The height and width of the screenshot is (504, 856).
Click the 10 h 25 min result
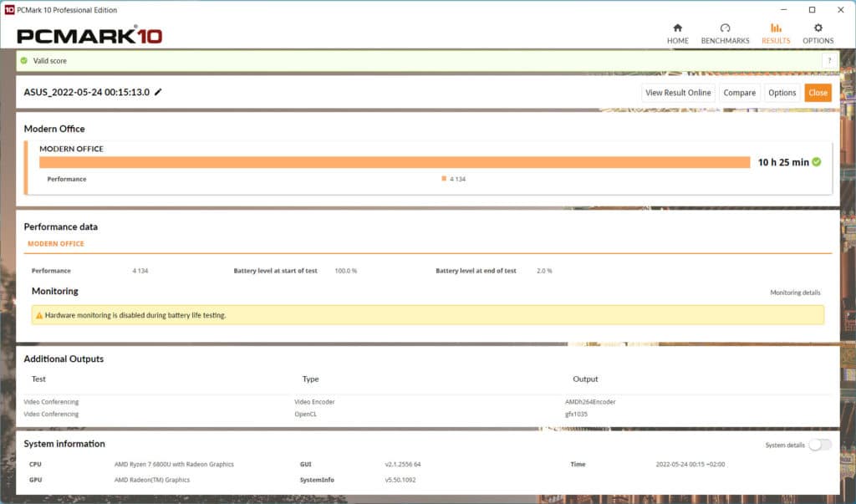coord(783,162)
